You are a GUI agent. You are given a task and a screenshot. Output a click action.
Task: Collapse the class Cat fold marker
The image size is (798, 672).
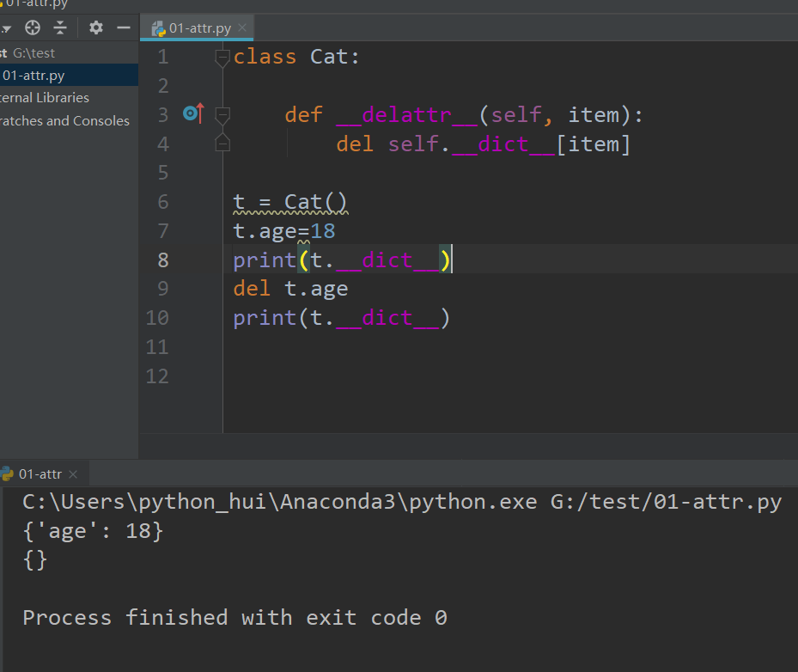[222, 57]
